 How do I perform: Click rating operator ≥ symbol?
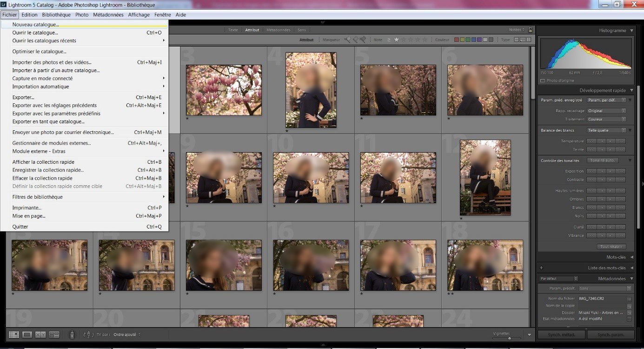pyautogui.click(x=389, y=40)
